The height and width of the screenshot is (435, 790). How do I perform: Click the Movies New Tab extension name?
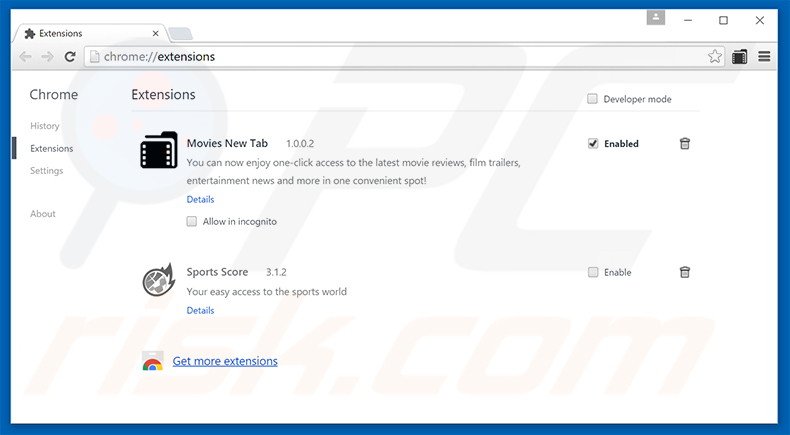pos(227,143)
